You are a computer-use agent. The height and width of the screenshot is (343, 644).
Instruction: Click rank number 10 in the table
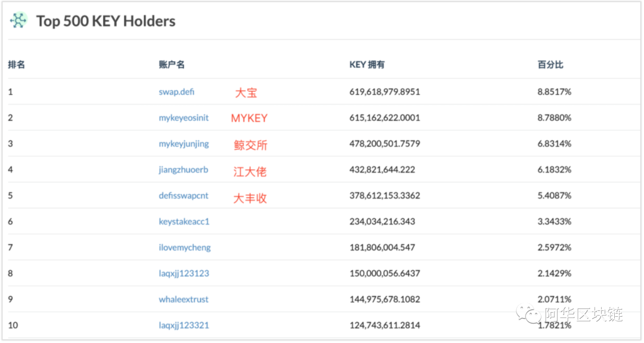(x=13, y=325)
